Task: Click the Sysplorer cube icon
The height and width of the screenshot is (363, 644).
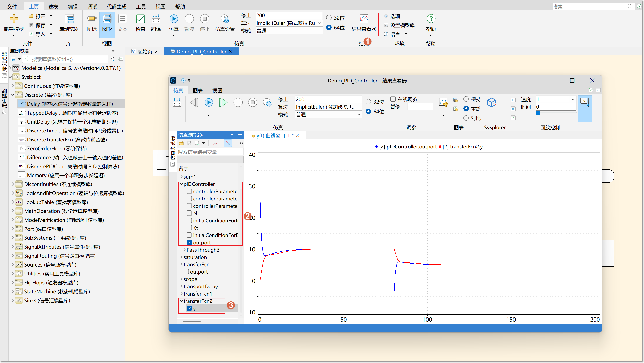Action: point(492,102)
